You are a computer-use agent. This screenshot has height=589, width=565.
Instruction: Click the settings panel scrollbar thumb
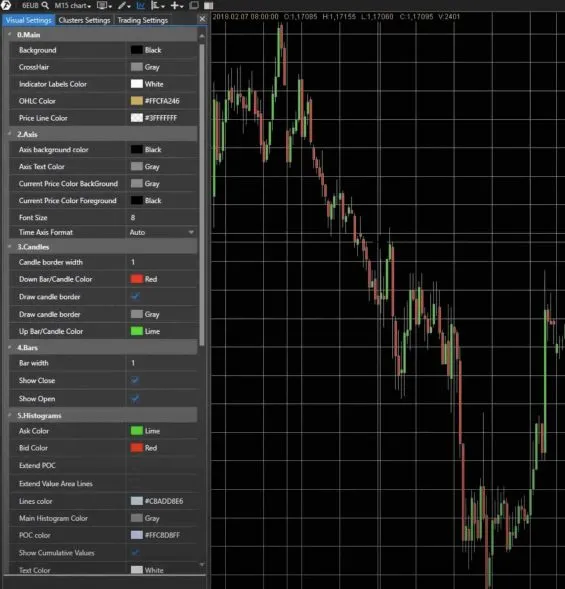202,195
